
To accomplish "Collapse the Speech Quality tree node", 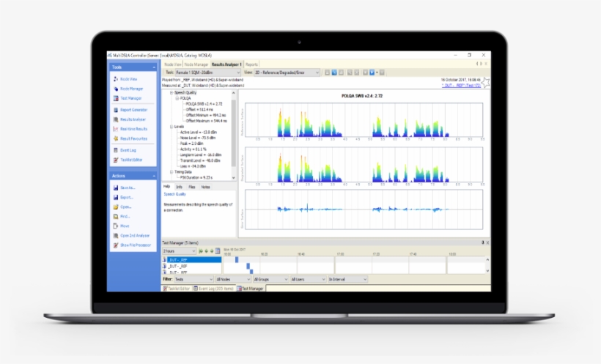I will point(172,93).
